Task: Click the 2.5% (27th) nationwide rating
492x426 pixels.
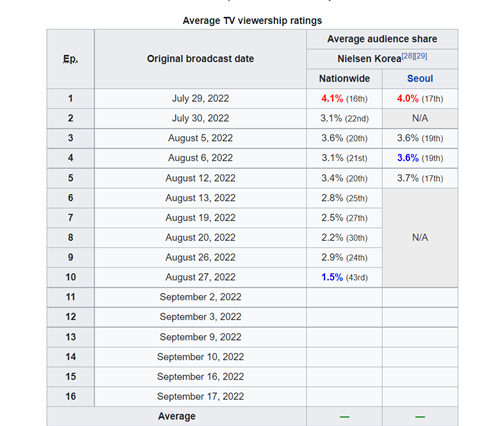Action: (x=344, y=218)
